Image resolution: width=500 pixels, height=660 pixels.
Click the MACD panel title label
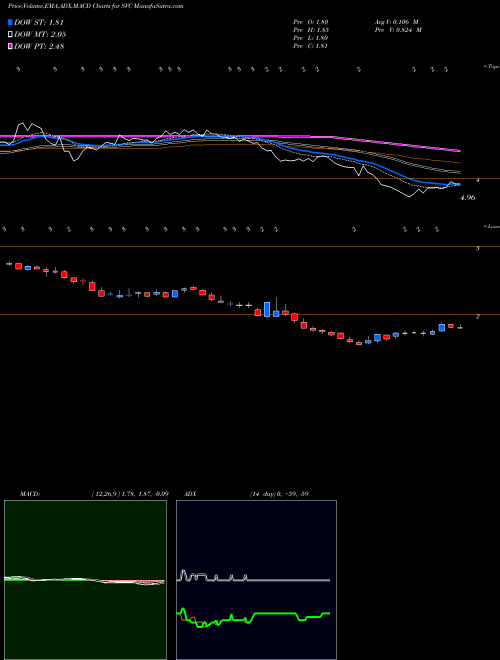pyautogui.click(x=30, y=494)
